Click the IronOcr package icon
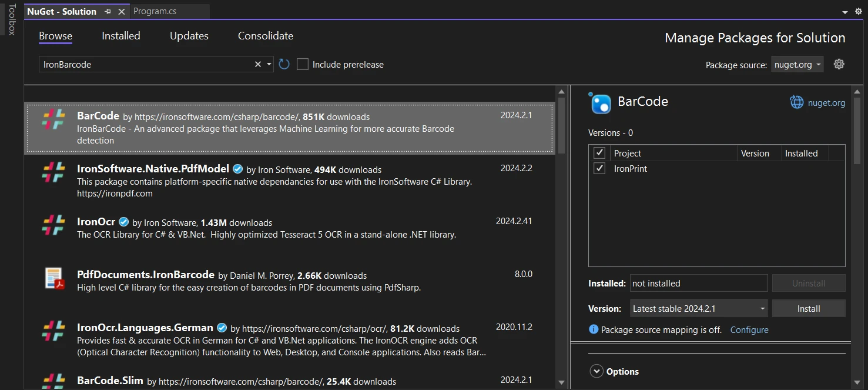The height and width of the screenshot is (390, 868). [53, 225]
